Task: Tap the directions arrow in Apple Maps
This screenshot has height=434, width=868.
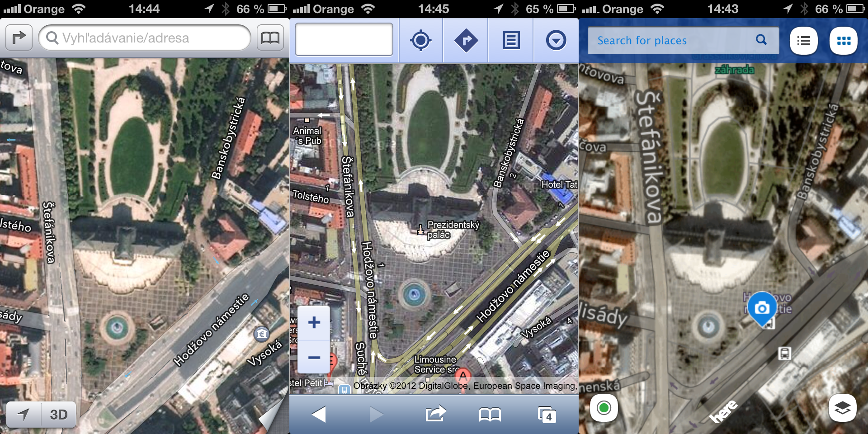Action: (19, 38)
